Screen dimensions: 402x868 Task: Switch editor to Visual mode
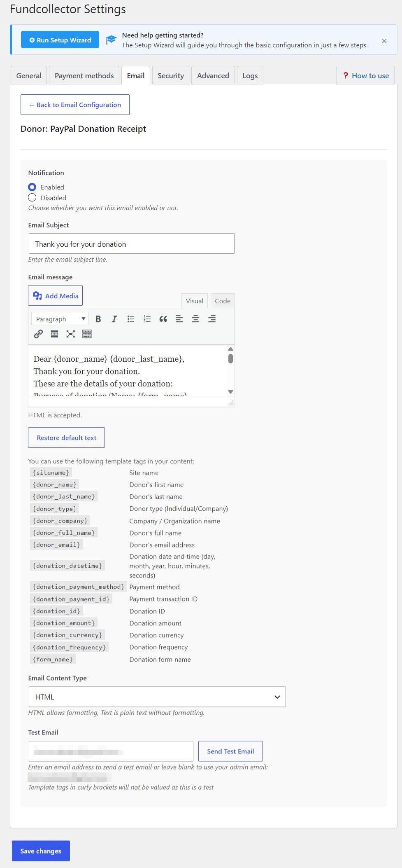(x=195, y=301)
